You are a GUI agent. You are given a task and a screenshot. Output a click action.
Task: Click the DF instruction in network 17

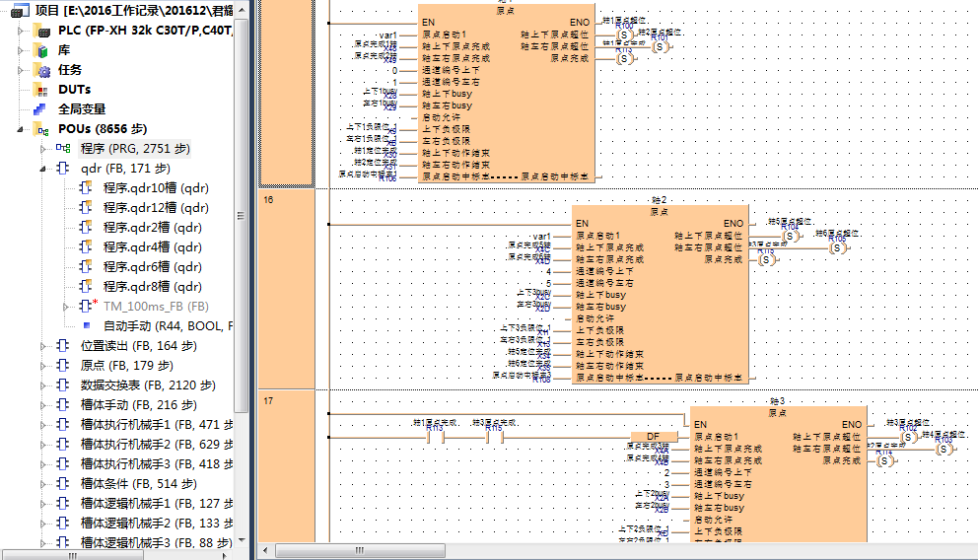point(654,437)
